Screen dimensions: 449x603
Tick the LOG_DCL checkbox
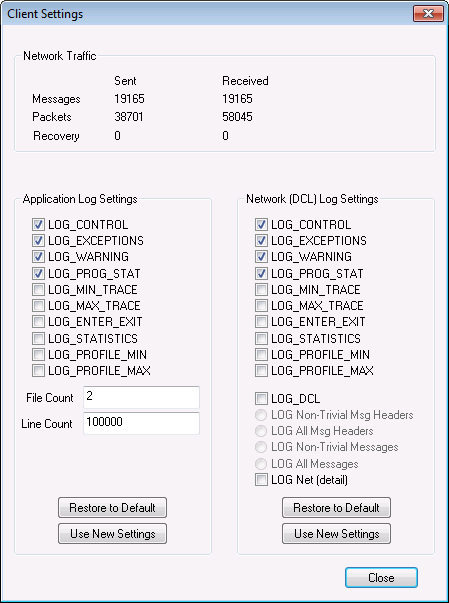point(261,399)
